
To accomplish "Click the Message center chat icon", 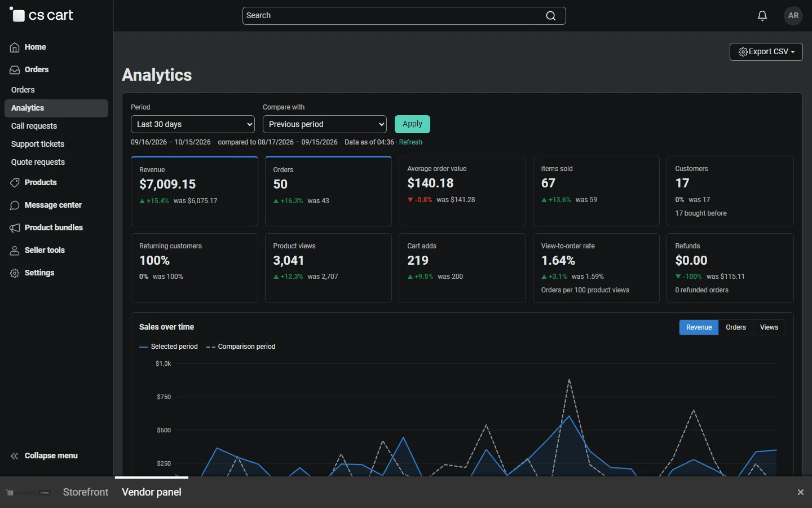I will coord(15,205).
